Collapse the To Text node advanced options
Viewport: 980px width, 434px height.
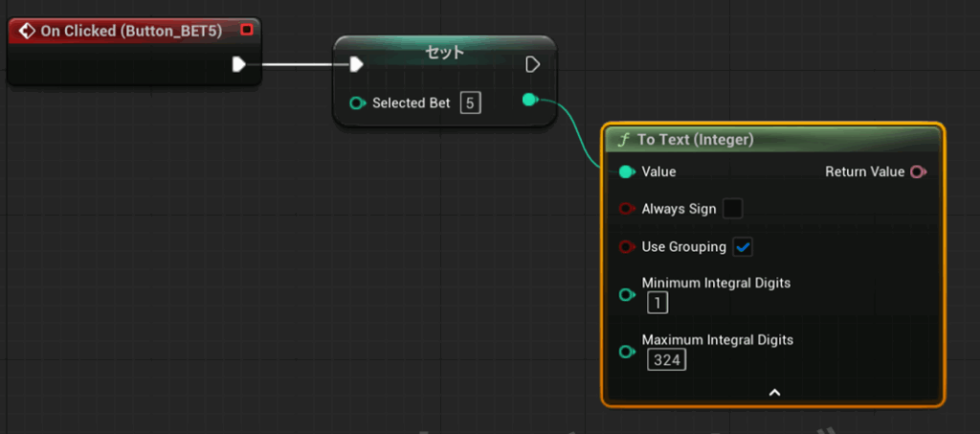(x=774, y=392)
